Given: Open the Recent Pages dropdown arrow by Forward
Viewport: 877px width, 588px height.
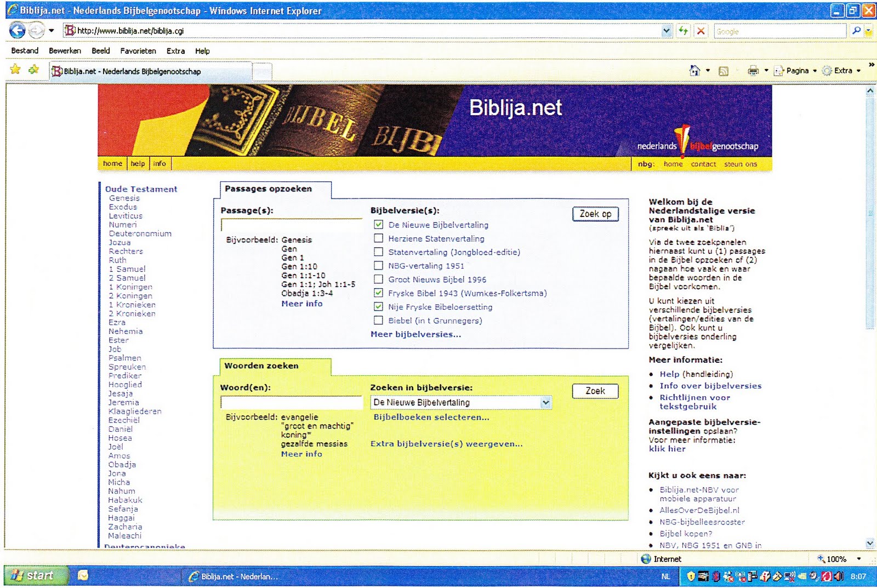Looking at the screenshot, I should click(52, 31).
